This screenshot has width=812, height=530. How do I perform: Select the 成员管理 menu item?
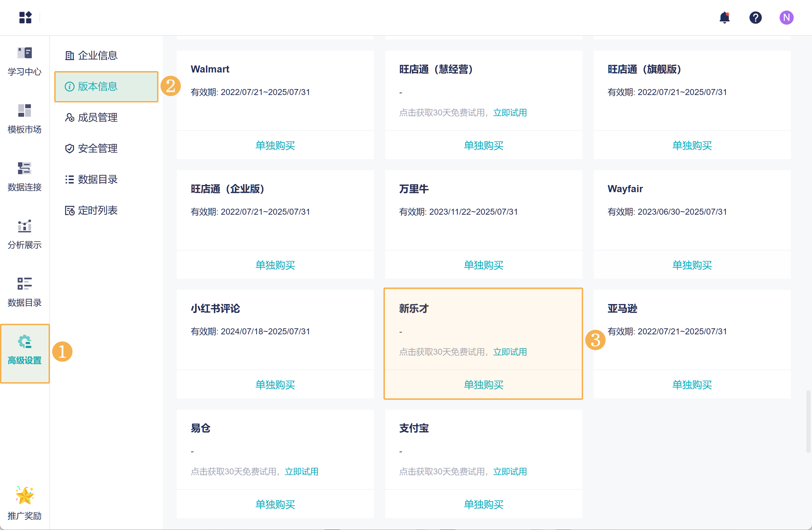click(92, 117)
